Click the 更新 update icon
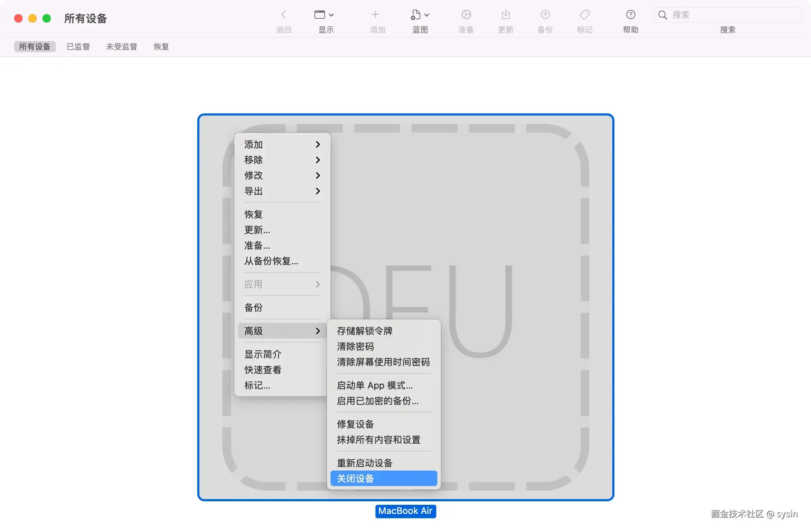Image resolution: width=811 pixels, height=532 pixels. tap(506, 15)
